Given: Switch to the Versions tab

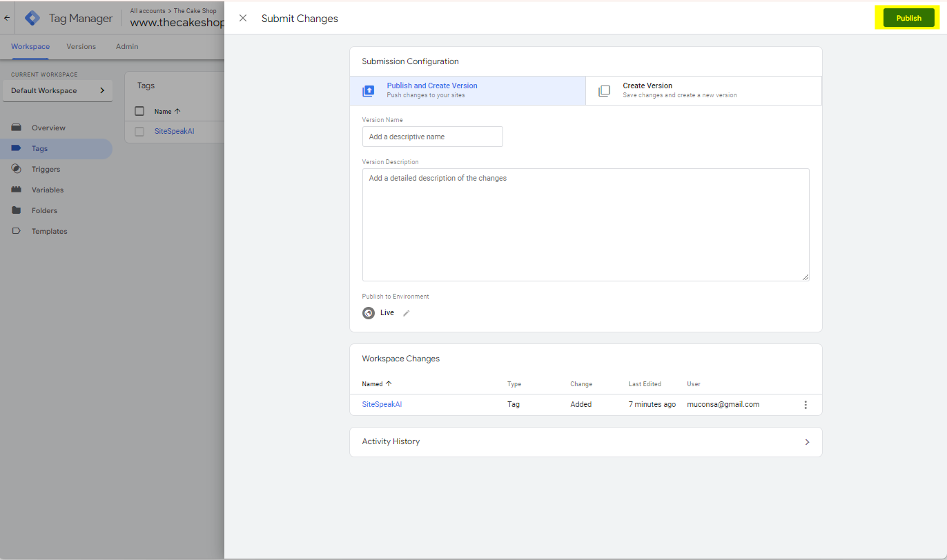Looking at the screenshot, I should tap(81, 47).
